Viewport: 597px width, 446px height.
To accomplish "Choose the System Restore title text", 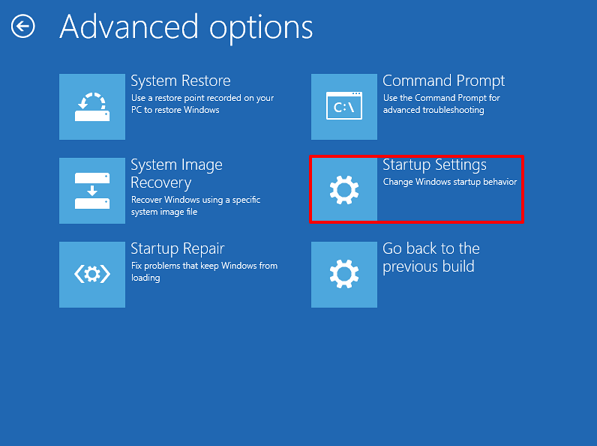I will tap(180, 81).
